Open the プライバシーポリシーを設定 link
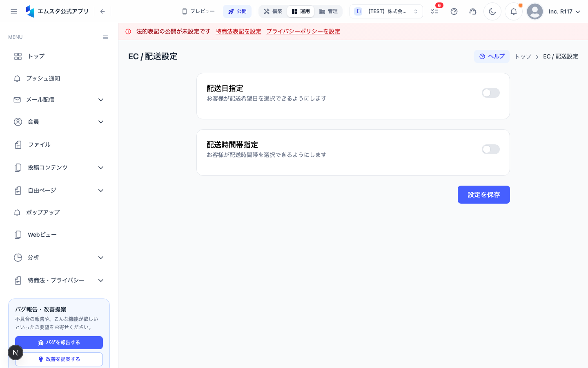Image resolution: width=588 pixels, height=368 pixels. [303, 31]
